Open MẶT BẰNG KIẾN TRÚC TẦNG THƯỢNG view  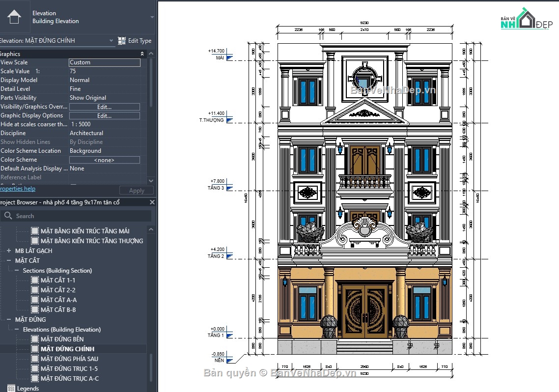click(92, 241)
